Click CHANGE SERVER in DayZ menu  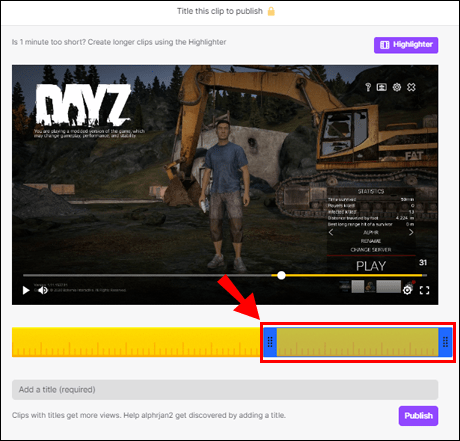(x=371, y=250)
